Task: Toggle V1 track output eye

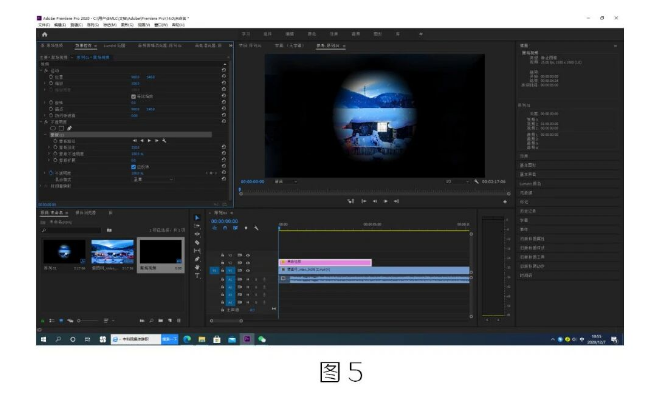Action: (x=248, y=271)
